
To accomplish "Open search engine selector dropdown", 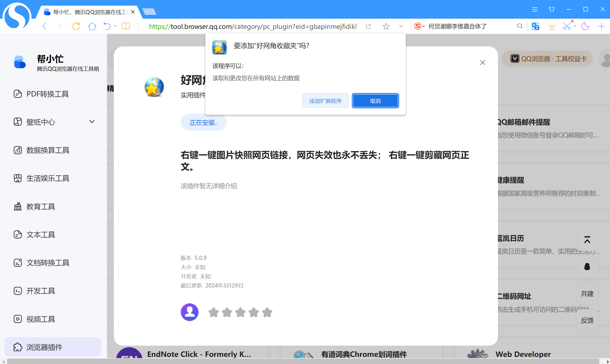I will (419, 26).
